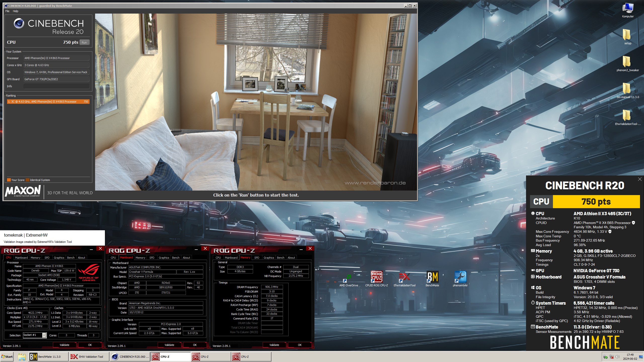
Task: Select the ranking entry for Phenom II X4 B65
Action: (x=48, y=102)
